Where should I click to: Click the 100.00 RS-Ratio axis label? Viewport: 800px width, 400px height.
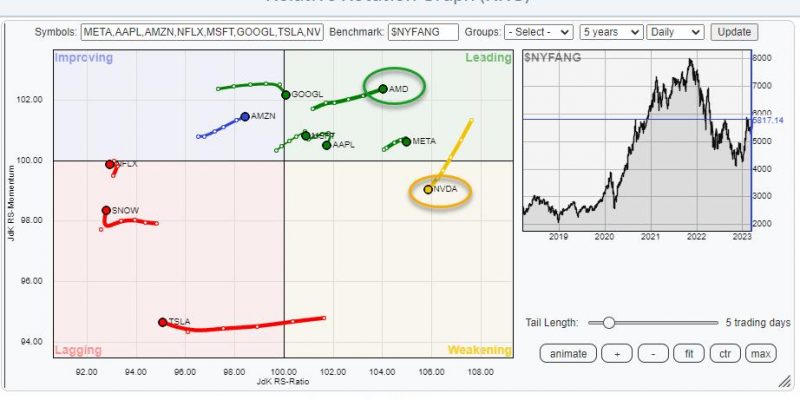click(284, 372)
